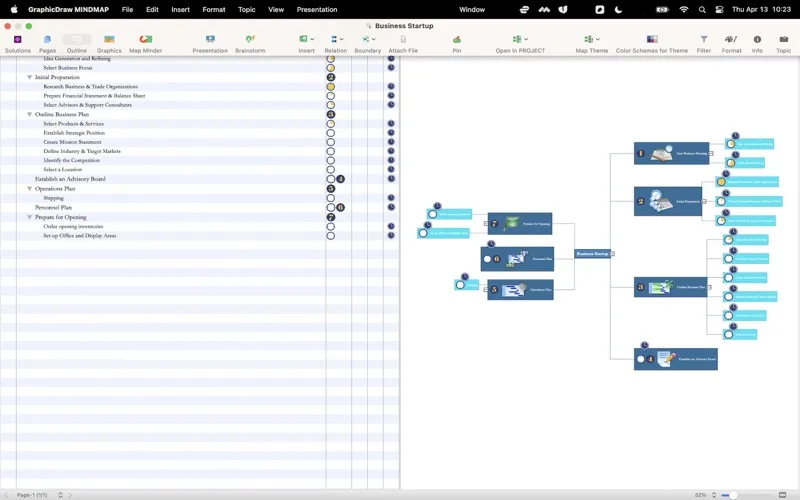Select Establish an Advisory Board topic on map
Image resolution: width=800 pixels, height=500 pixels.
676,359
